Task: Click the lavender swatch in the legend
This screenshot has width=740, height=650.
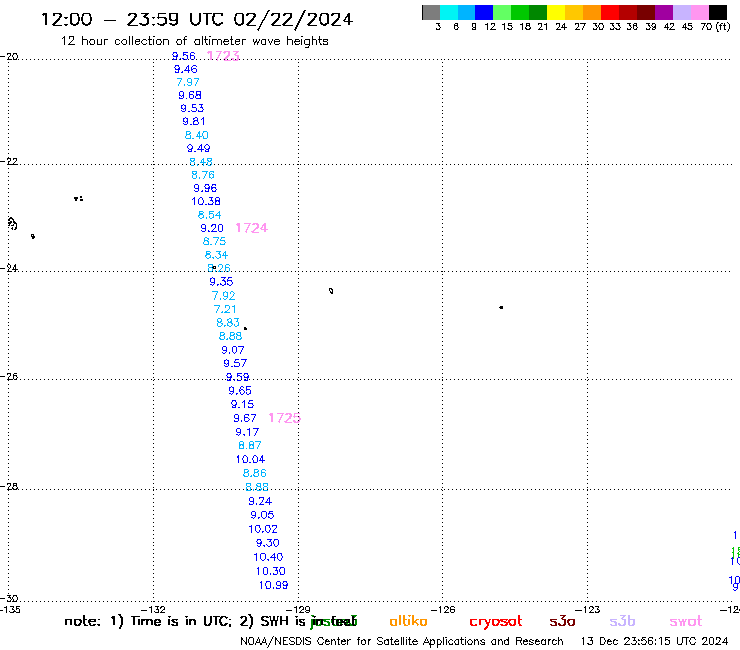Action: [682, 12]
